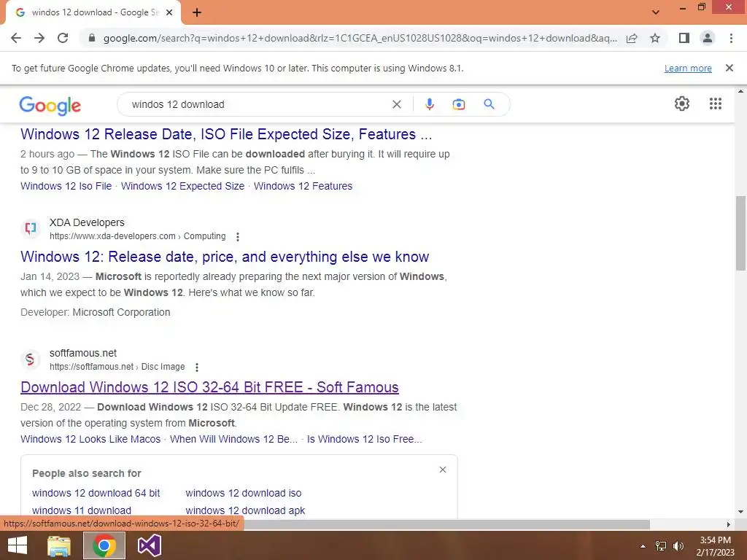This screenshot has height=560, width=747.
Task: Open Windows 12 Iso File sitelink
Action: click(x=66, y=186)
